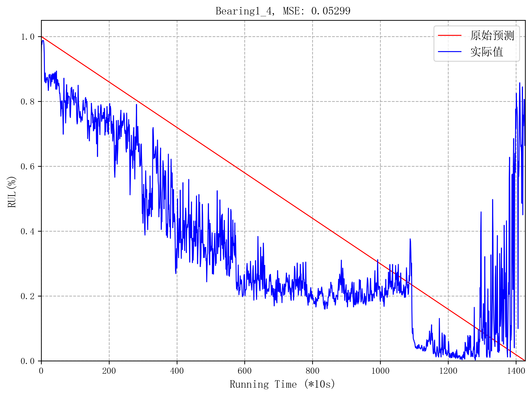Click the y-axis tick label '0.8'
This screenshot has height=396, width=532.
coord(28,102)
